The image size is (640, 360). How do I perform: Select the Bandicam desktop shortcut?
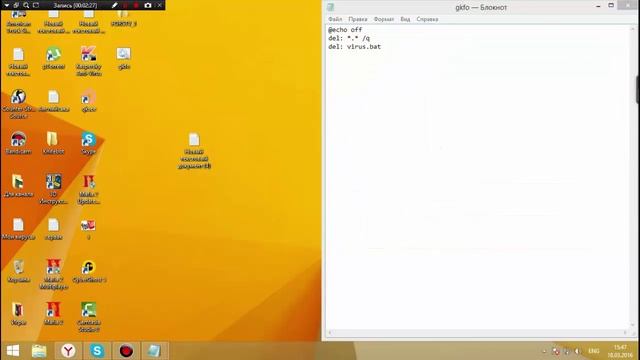pos(18,143)
